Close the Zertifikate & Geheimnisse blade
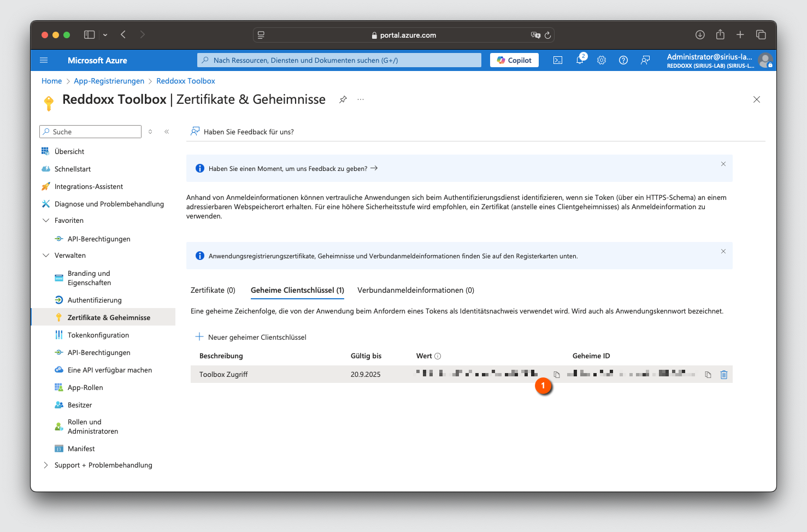Image resolution: width=807 pixels, height=532 pixels. coord(757,99)
